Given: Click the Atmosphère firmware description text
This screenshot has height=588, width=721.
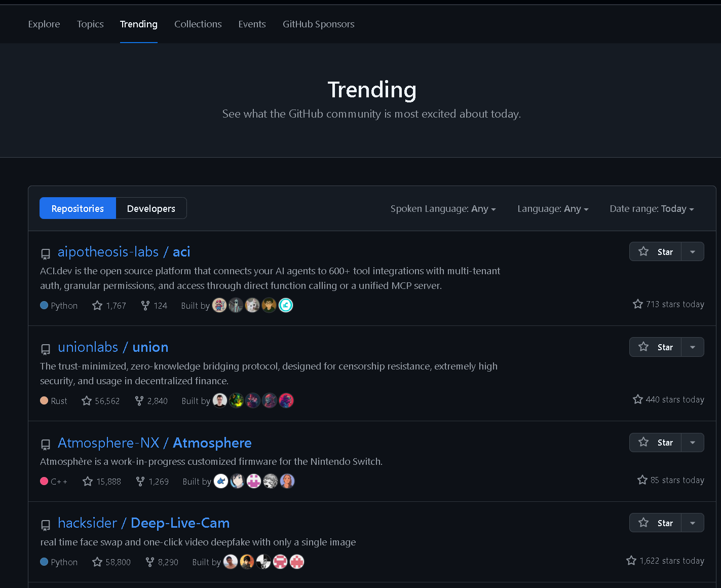Looking at the screenshot, I should (211, 461).
